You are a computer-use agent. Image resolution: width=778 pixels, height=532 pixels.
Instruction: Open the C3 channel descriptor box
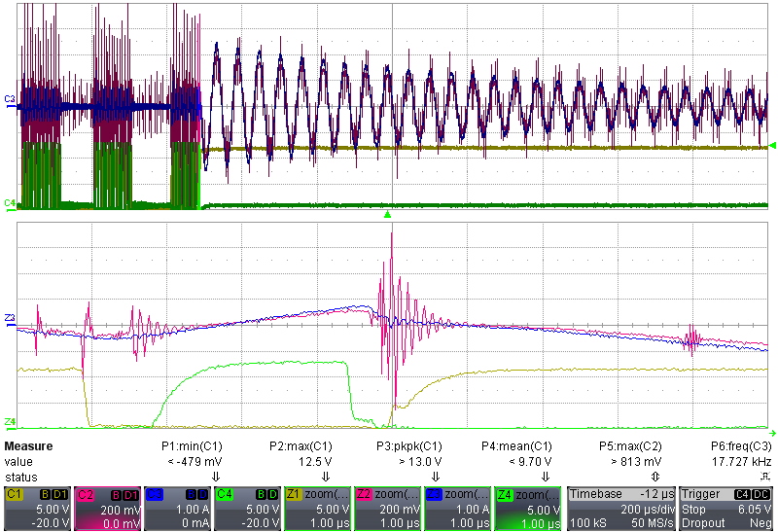coord(178,509)
